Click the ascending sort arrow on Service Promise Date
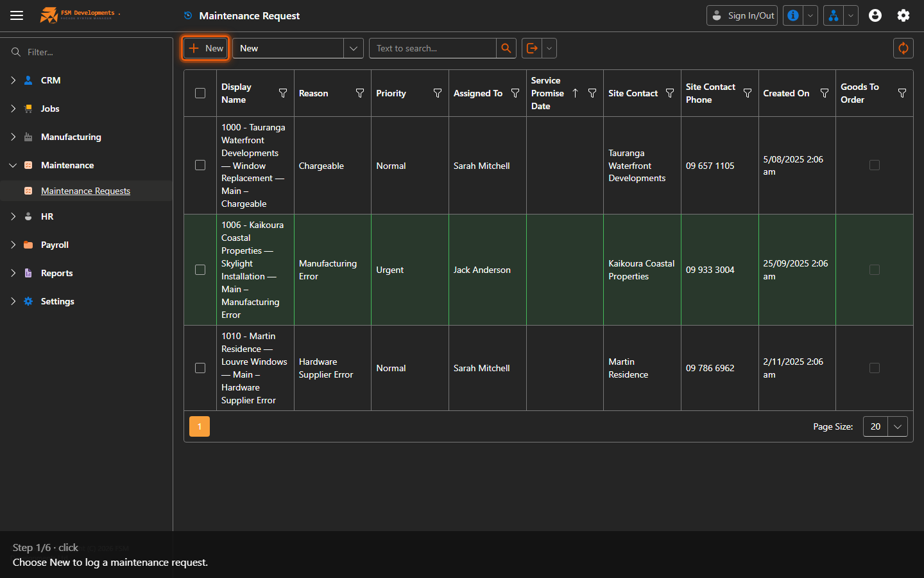This screenshot has height=578, width=924. [575, 93]
